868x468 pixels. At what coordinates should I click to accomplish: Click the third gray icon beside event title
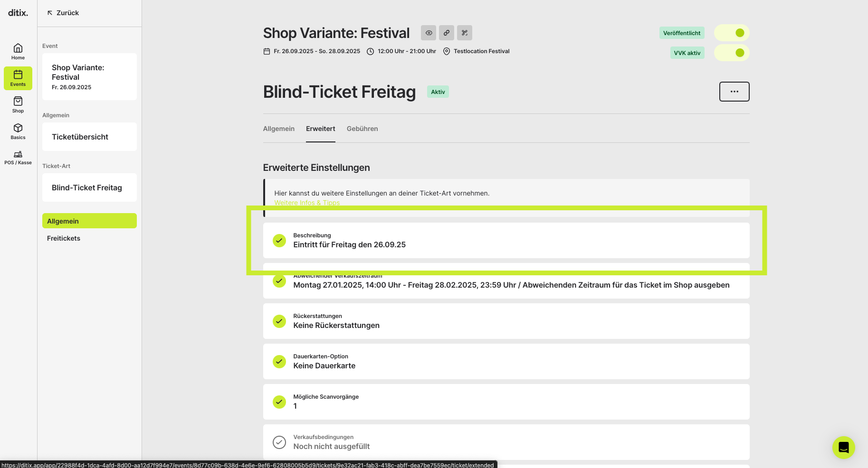pos(465,33)
